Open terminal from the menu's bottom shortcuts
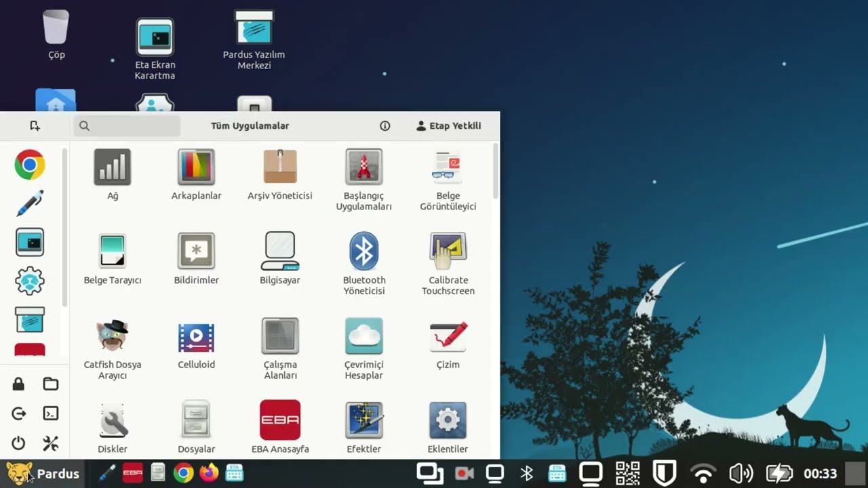 tap(51, 413)
